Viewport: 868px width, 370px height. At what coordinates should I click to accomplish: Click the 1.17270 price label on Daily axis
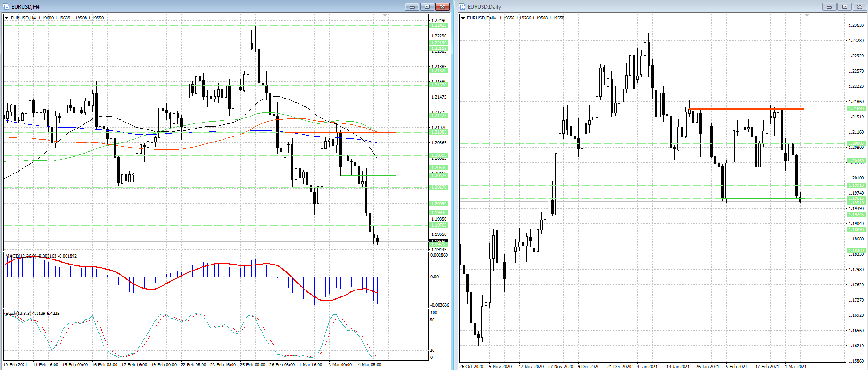click(x=856, y=300)
